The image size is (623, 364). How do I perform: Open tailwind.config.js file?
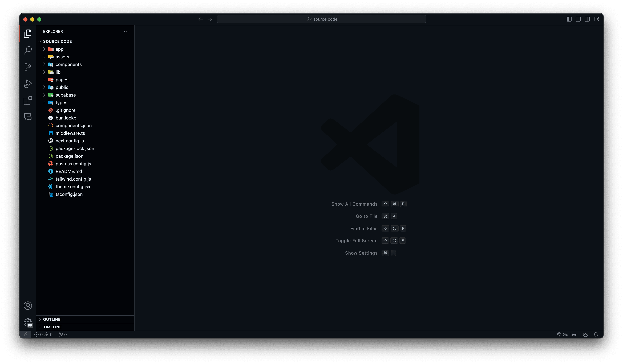point(85,179)
